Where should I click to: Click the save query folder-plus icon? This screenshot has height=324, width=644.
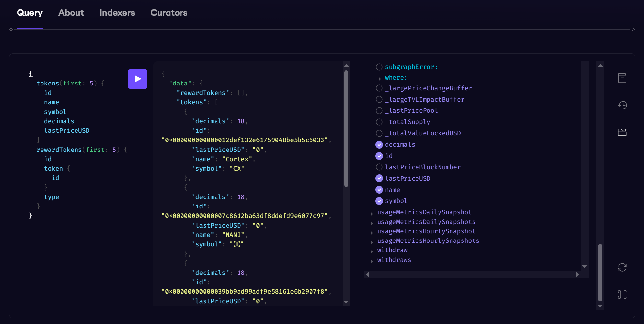click(x=622, y=132)
